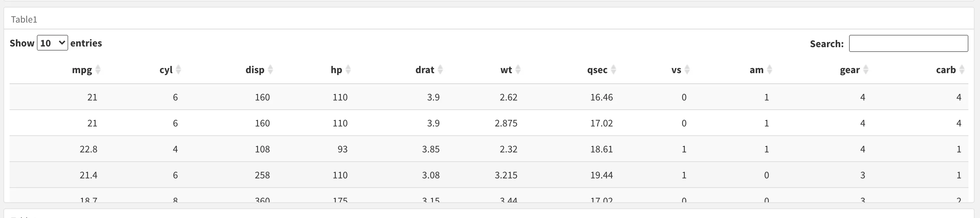Click qsec column sort arrows
This screenshot has width=980, height=218.
[x=613, y=70]
